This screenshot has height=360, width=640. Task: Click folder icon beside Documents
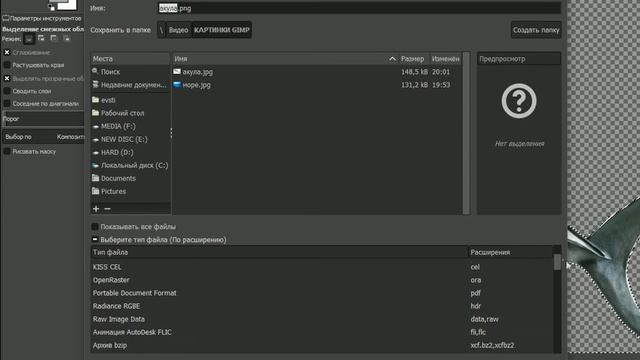click(96, 178)
